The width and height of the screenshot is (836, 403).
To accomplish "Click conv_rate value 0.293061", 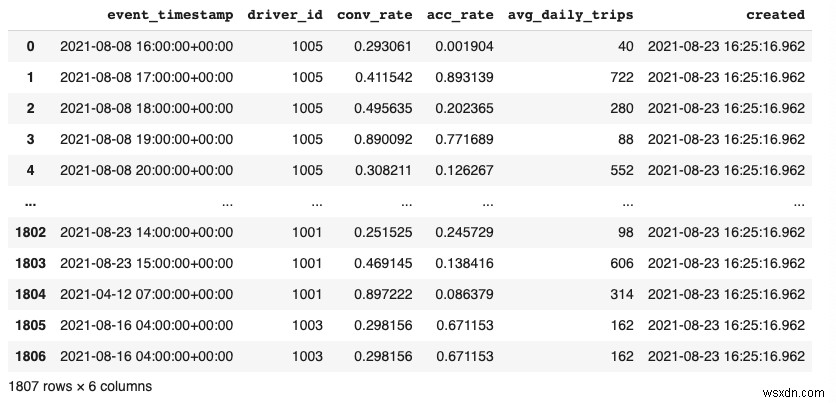I will 383,46.
